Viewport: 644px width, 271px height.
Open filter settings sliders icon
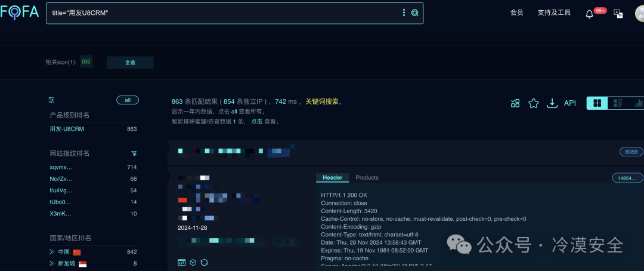(51, 100)
